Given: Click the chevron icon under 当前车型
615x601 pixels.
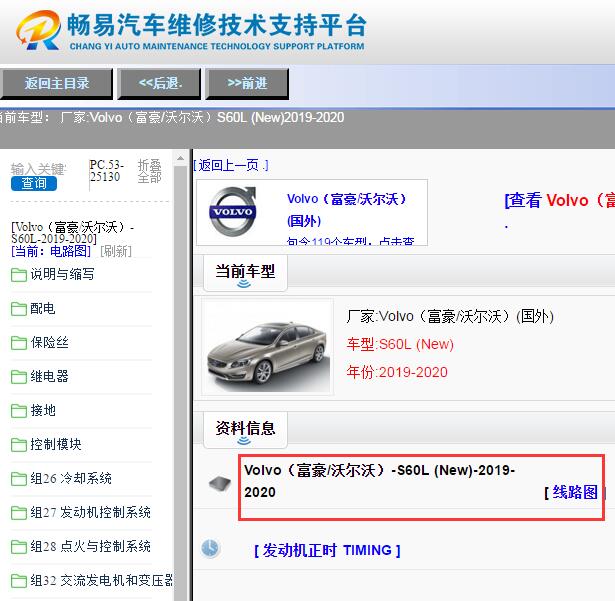Looking at the screenshot, I should [244, 284].
